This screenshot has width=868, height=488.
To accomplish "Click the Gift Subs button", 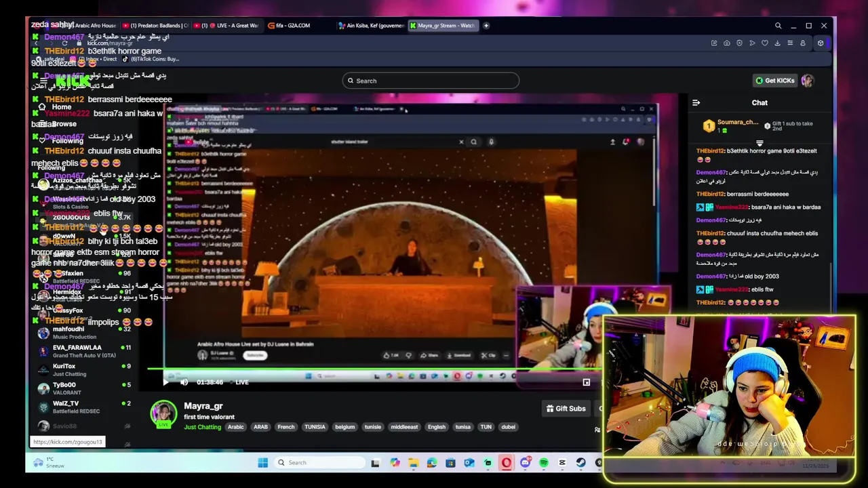I will [566, 409].
